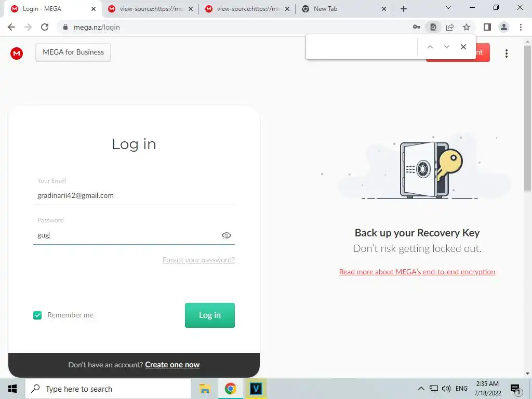Viewport: 532px width, 399px height.
Task: Close the find-in-page bar
Action: [463, 47]
